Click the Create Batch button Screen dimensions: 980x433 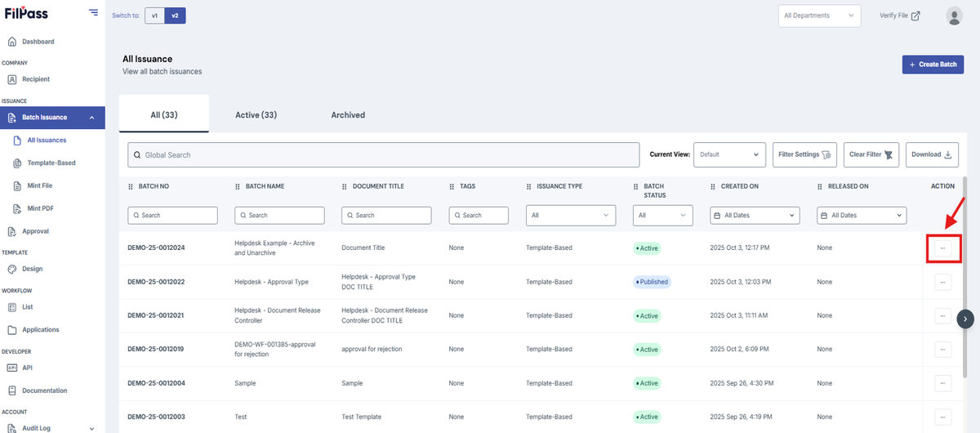point(933,65)
